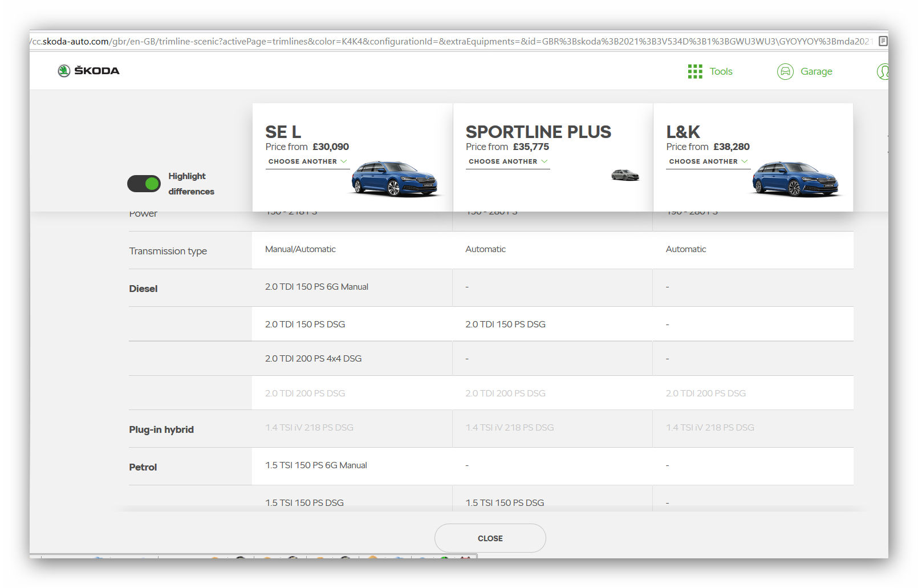Image resolution: width=918 pixels, height=588 pixels.
Task: Open the Garage car icon
Action: [x=785, y=71]
